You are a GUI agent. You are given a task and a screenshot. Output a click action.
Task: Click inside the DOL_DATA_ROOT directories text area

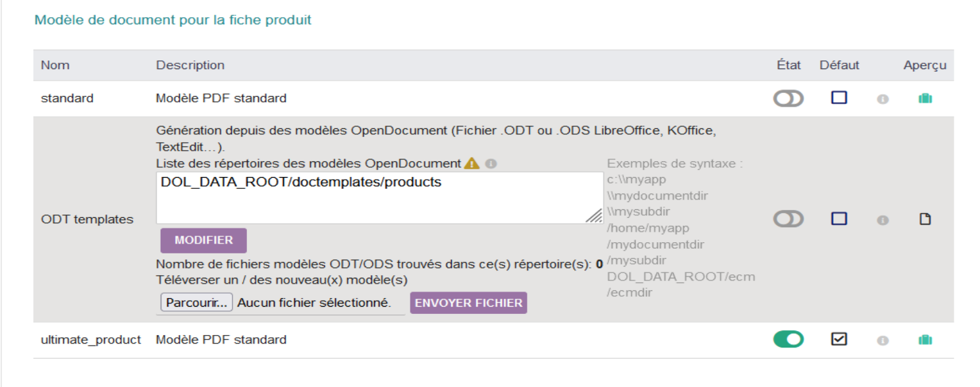[380, 197]
